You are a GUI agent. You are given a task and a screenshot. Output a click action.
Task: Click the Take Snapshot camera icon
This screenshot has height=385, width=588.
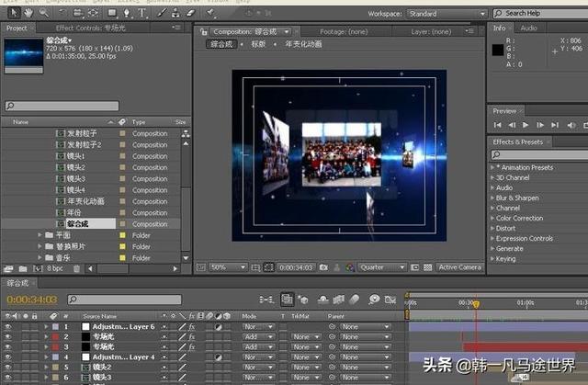coord(323,267)
